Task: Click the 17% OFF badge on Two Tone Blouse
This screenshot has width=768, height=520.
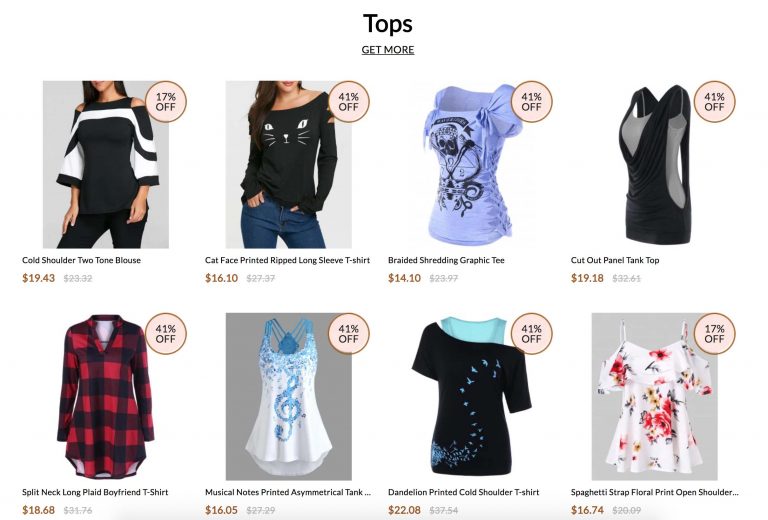Action: pos(166,102)
